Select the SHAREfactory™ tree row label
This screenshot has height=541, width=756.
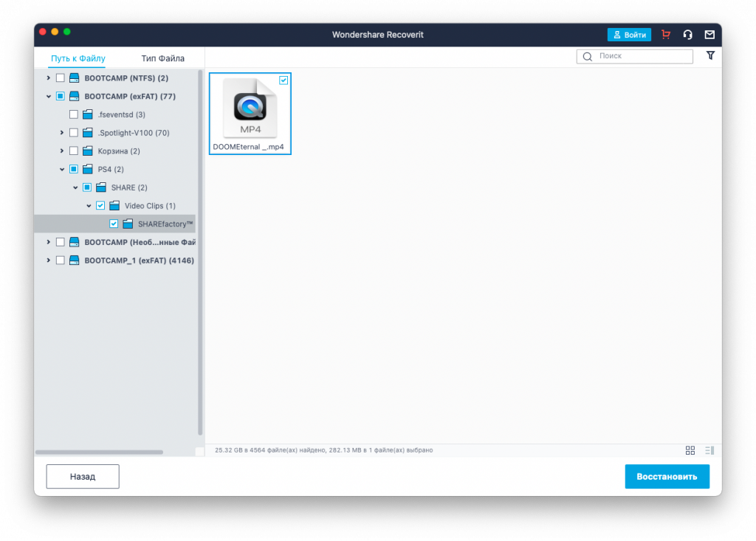[165, 224]
